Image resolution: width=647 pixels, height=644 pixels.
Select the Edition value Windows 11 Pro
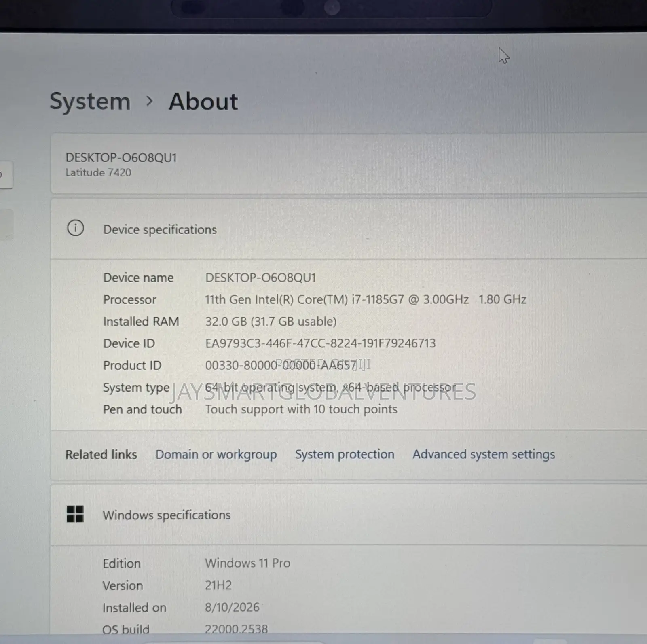(x=247, y=563)
